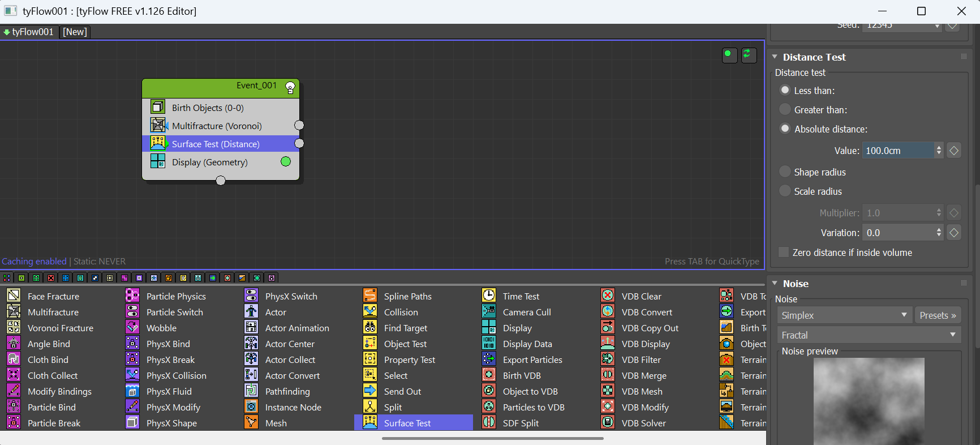Open the Fractal noise dropdown
The image size is (980, 445).
pos(869,335)
